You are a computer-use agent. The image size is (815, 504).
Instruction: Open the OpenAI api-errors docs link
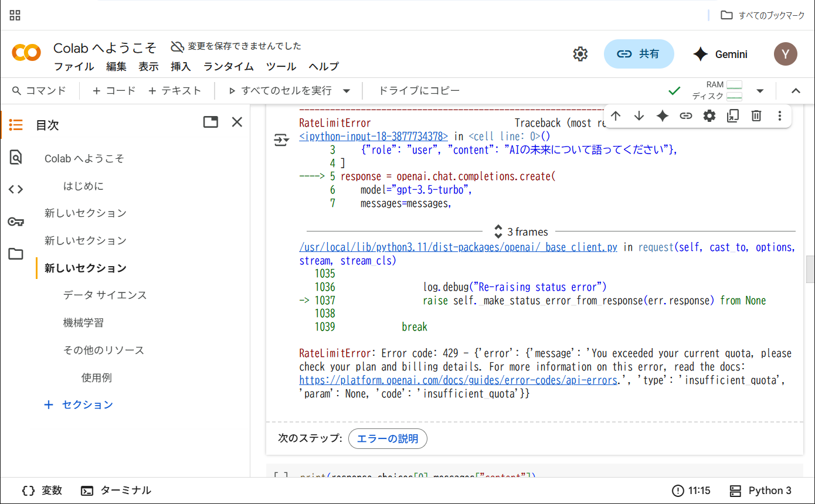coord(458,380)
